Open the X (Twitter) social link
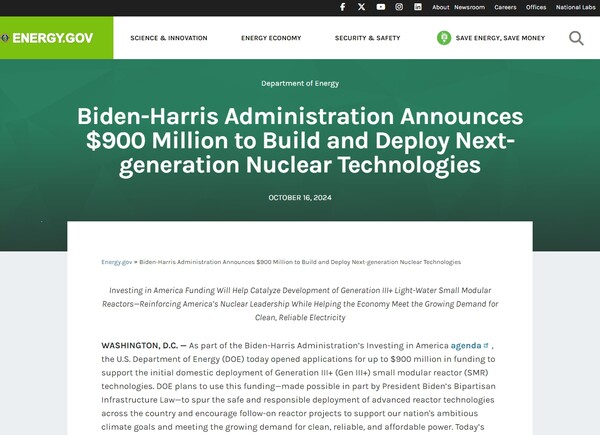Screen dimensions: 600x435 361,7
